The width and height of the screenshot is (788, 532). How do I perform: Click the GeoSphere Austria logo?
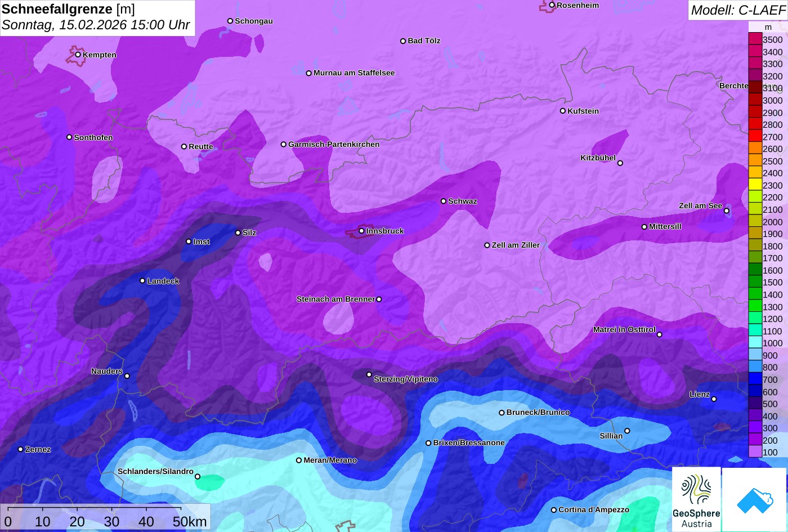coord(696,500)
